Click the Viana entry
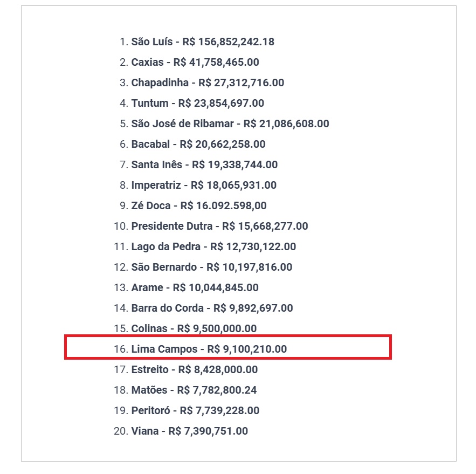This screenshot has width=476, height=474. (x=189, y=431)
